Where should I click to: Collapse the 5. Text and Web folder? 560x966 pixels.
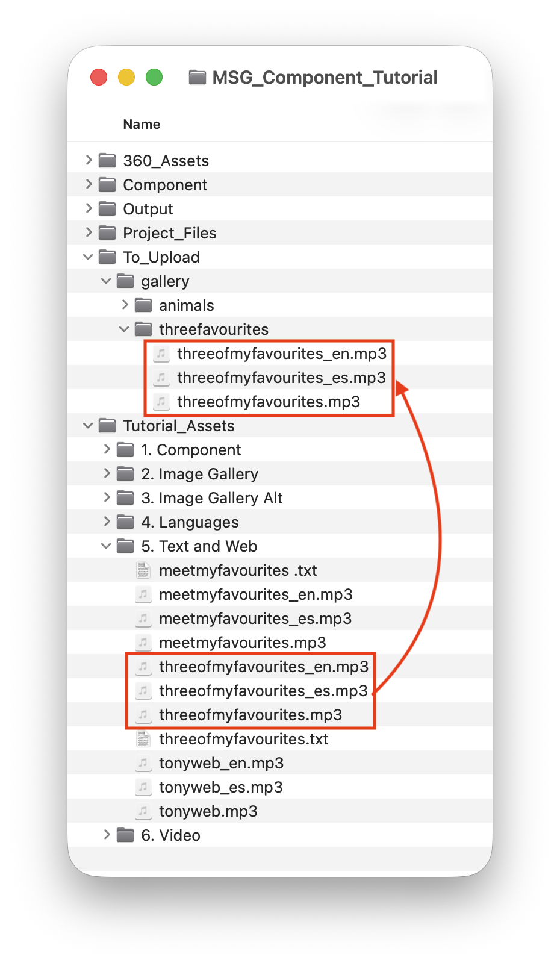107,546
